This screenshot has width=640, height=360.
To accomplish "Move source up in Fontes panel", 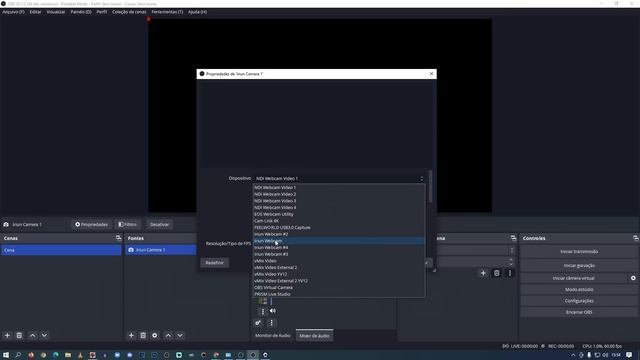I will tap(168, 336).
